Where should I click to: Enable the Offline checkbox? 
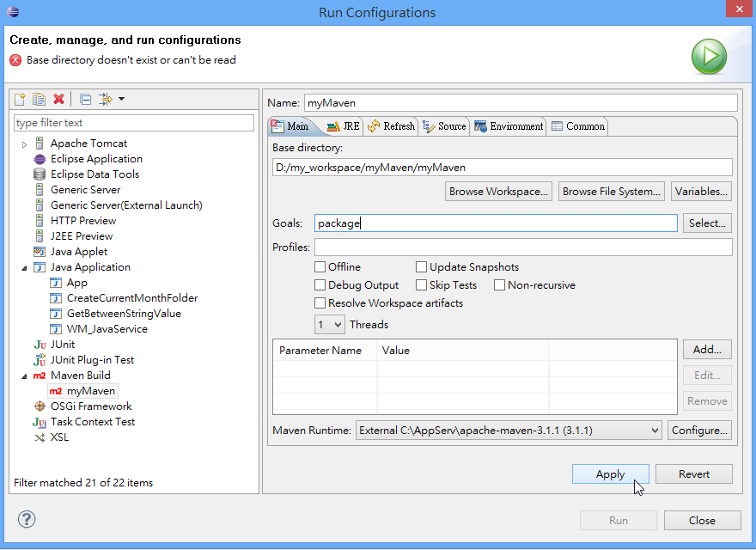tap(320, 267)
